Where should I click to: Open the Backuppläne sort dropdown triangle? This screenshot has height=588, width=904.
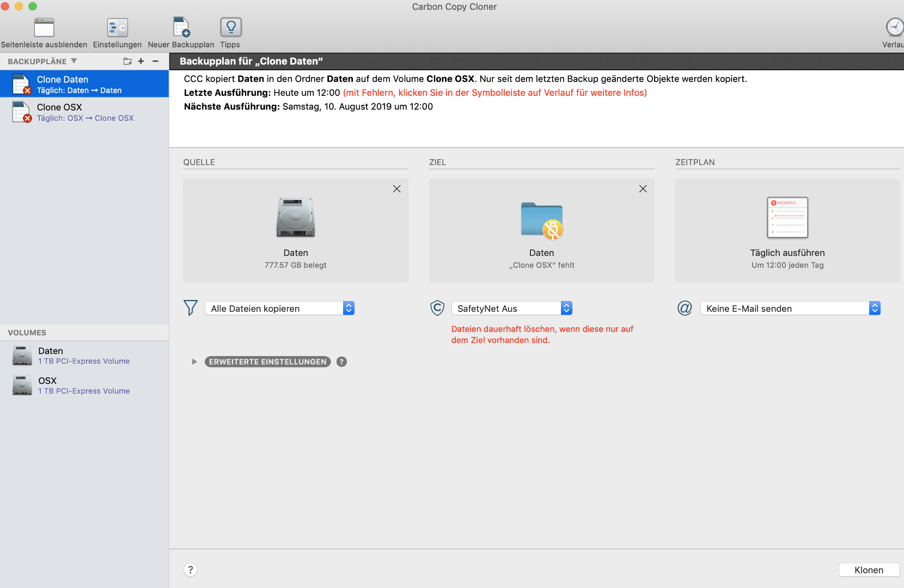74,61
